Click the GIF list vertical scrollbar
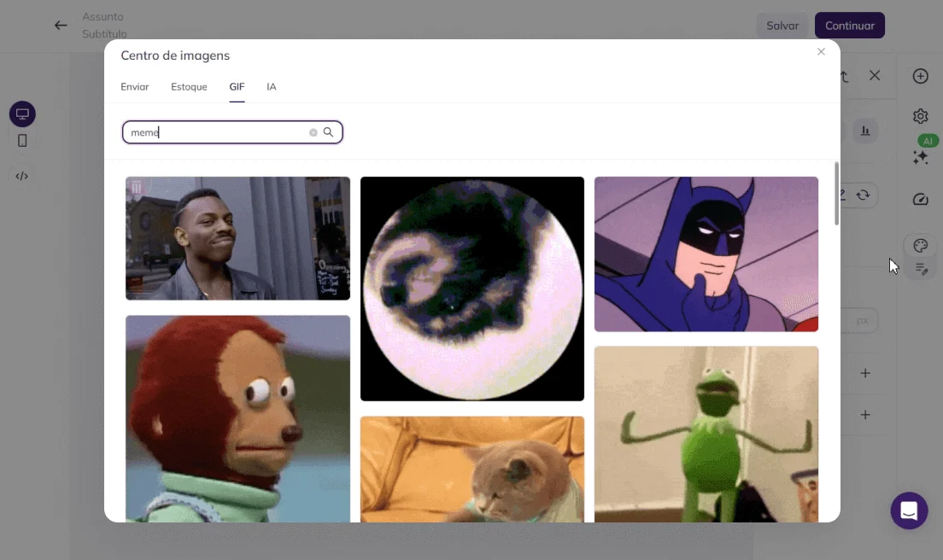Viewport: 943px width, 560px height. coord(836,195)
